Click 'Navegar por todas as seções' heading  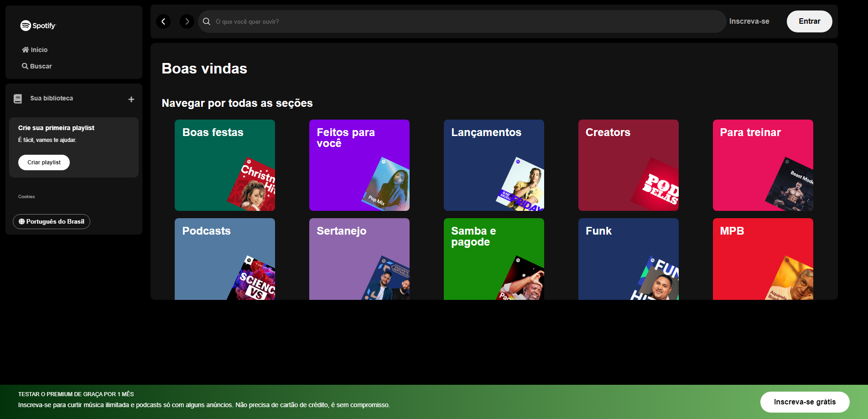[x=237, y=103]
